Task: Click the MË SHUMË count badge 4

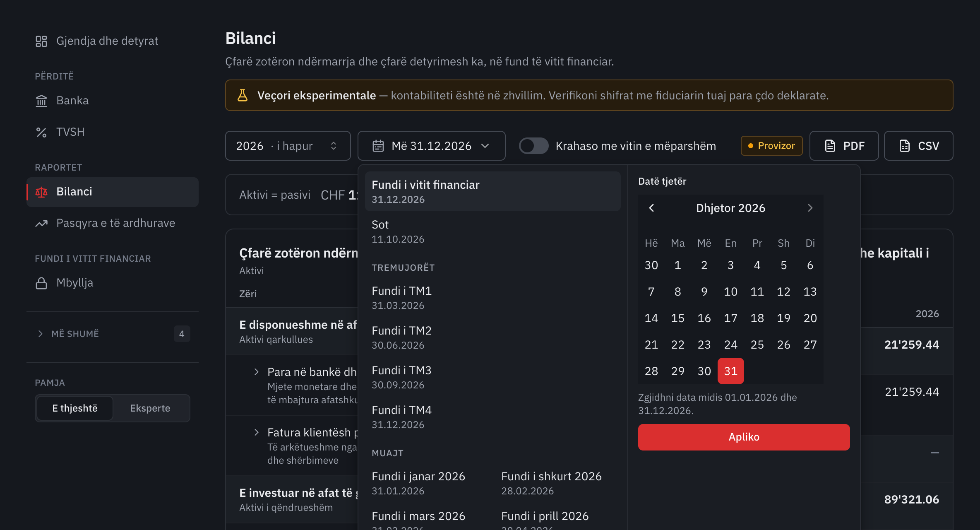Action: point(182,334)
